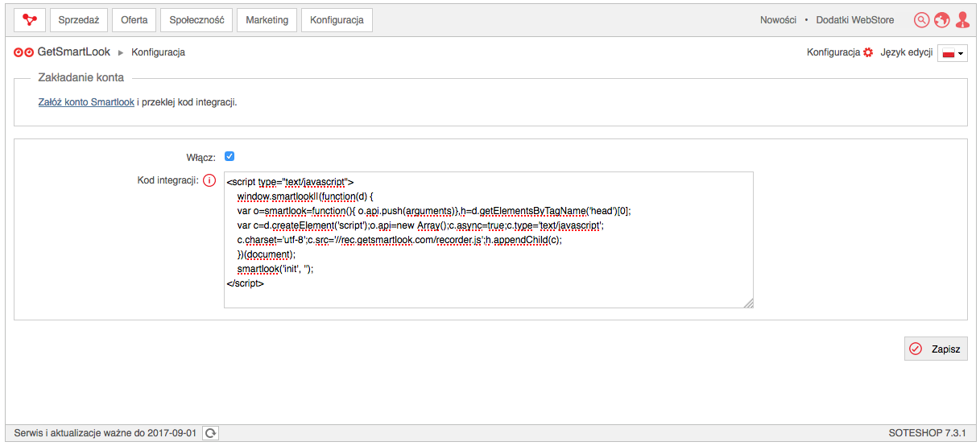The height and width of the screenshot is (446, 980).
Task: Open the Dodatki WebStore link
Action: (855, 20)
